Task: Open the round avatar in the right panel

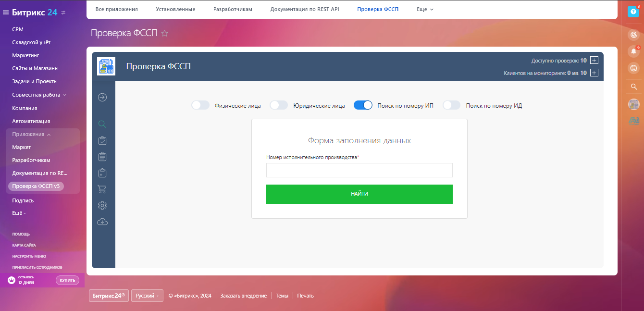Action: [634, 104]
